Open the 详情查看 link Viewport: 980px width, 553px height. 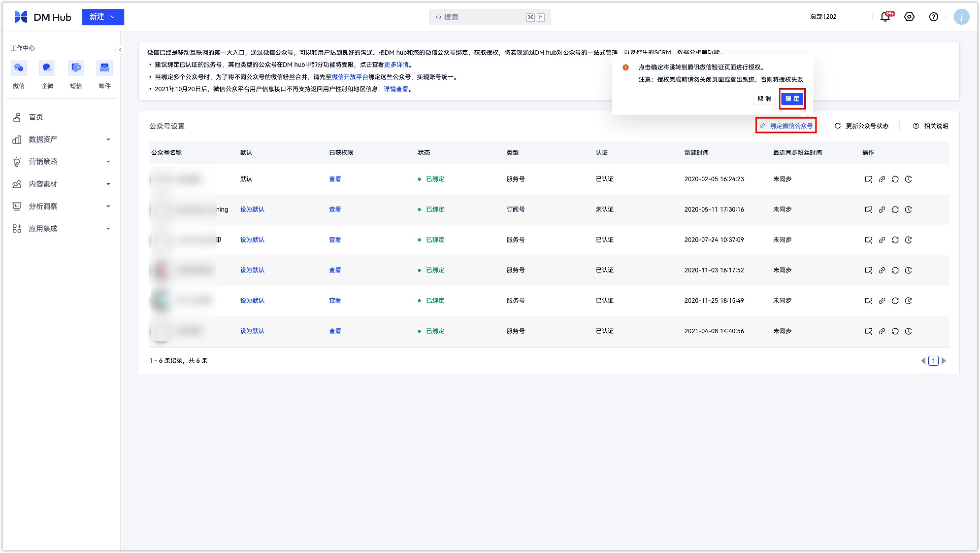point(396,89)
